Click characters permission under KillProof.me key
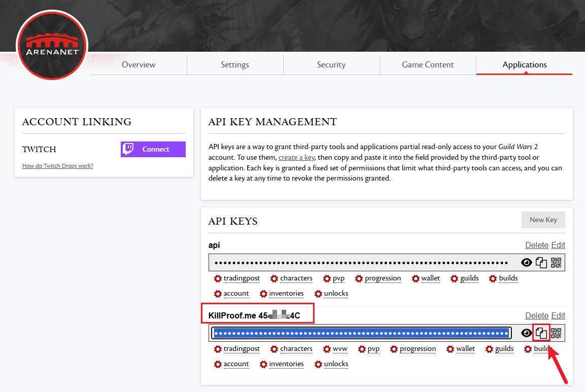This screenshot has width=585, height=392. [291, 349]
